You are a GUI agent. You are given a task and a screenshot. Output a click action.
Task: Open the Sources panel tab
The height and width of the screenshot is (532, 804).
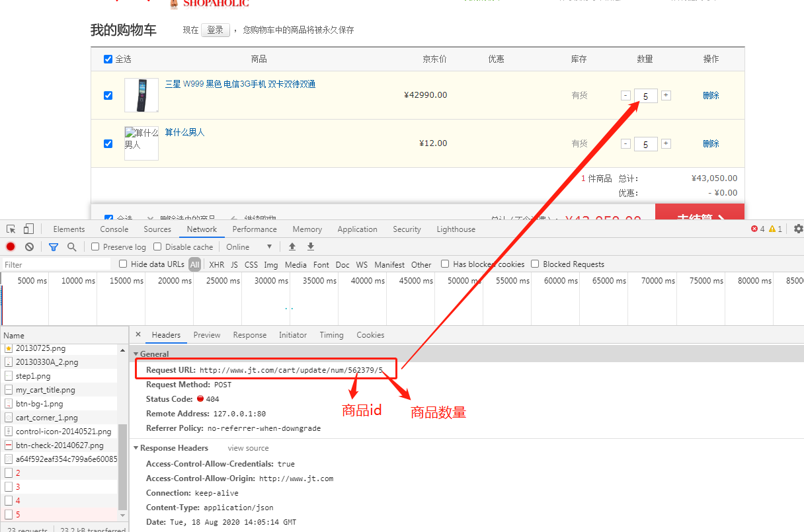(157, 229)
